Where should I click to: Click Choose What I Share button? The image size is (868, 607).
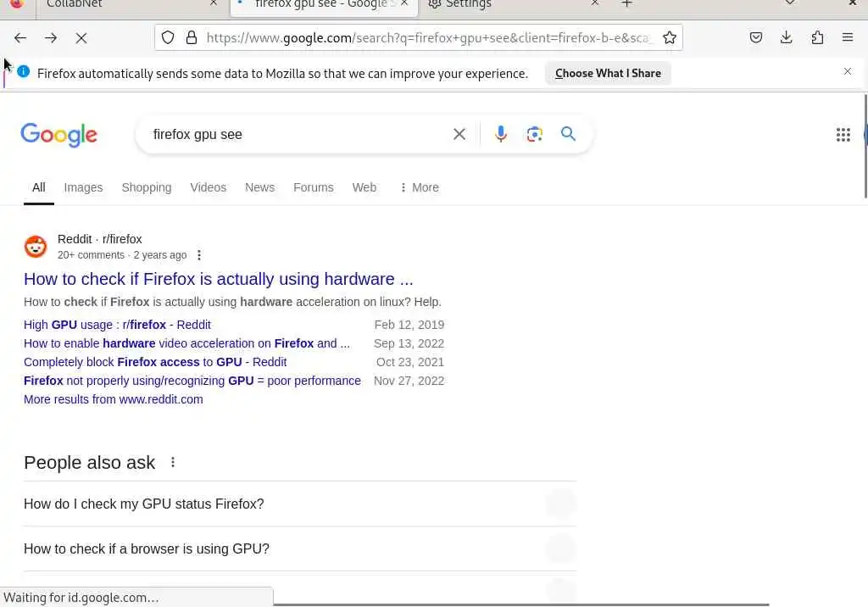pos(608,73)
